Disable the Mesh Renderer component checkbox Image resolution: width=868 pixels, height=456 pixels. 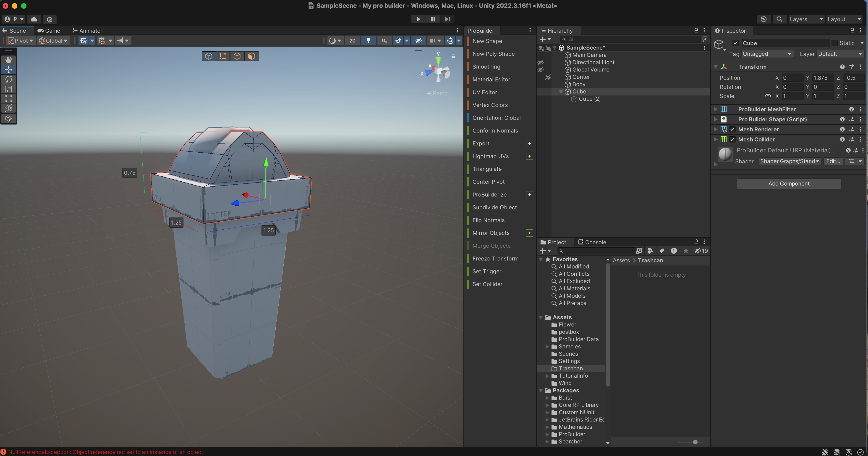click(x=732, y=129)
